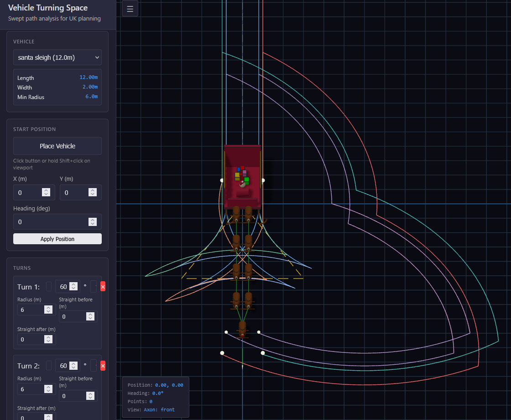This screenshot has height=420, width=511.
Task: Click the Heading (deg) spinner arrows
Action: [93, 222]
